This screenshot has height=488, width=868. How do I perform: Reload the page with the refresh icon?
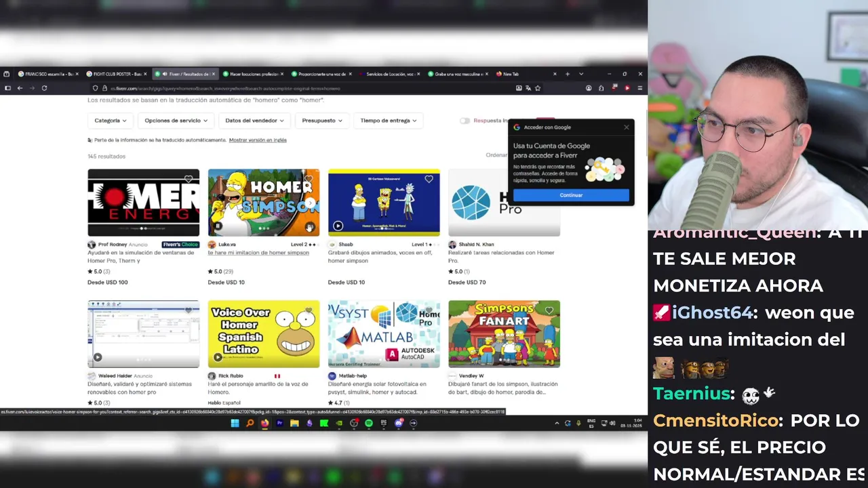click(44, 88)
